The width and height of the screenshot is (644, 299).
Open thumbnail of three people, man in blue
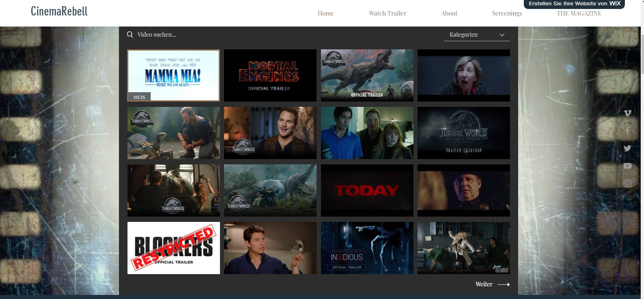pyautogui.click(x=367, y=133)
